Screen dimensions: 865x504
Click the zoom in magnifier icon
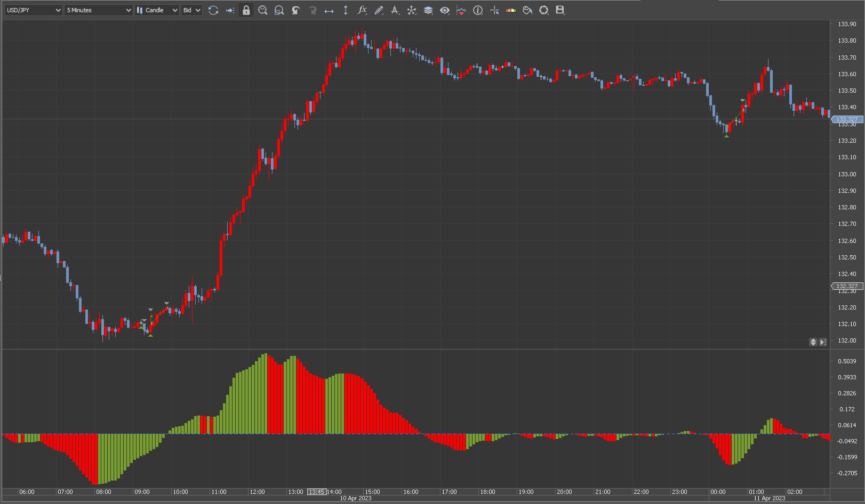262,10
